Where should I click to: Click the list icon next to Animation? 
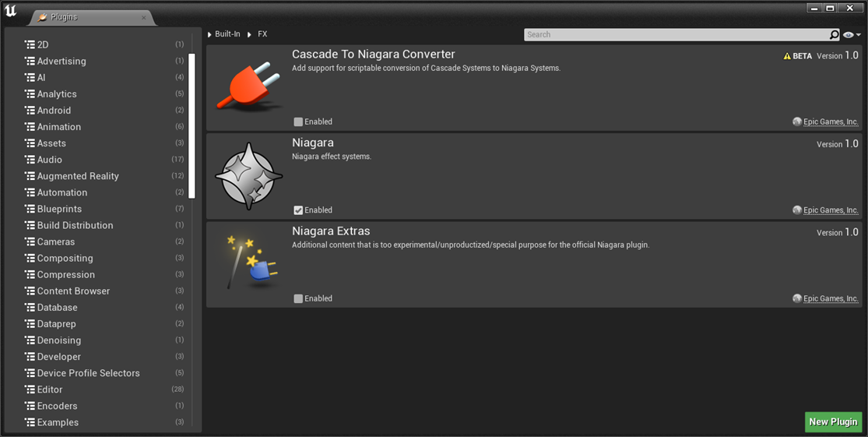tap(30, 126)
